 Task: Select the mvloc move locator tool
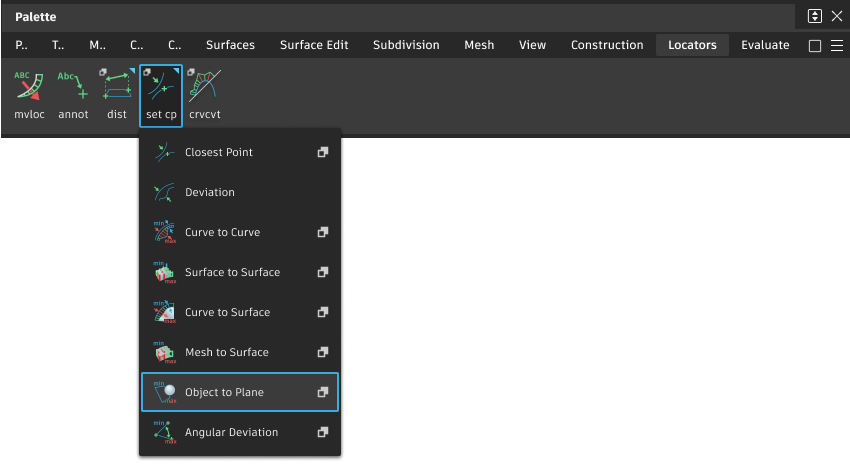click(29, 92)
